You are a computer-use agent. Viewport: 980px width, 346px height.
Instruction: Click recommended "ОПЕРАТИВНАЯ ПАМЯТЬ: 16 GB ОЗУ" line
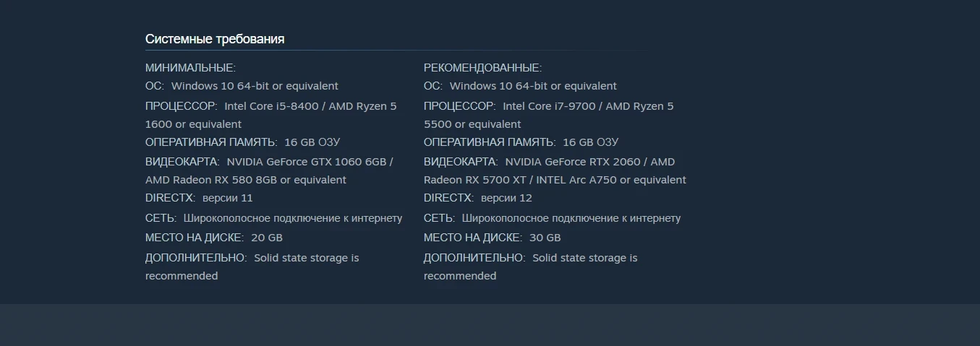tap(521, 142)
